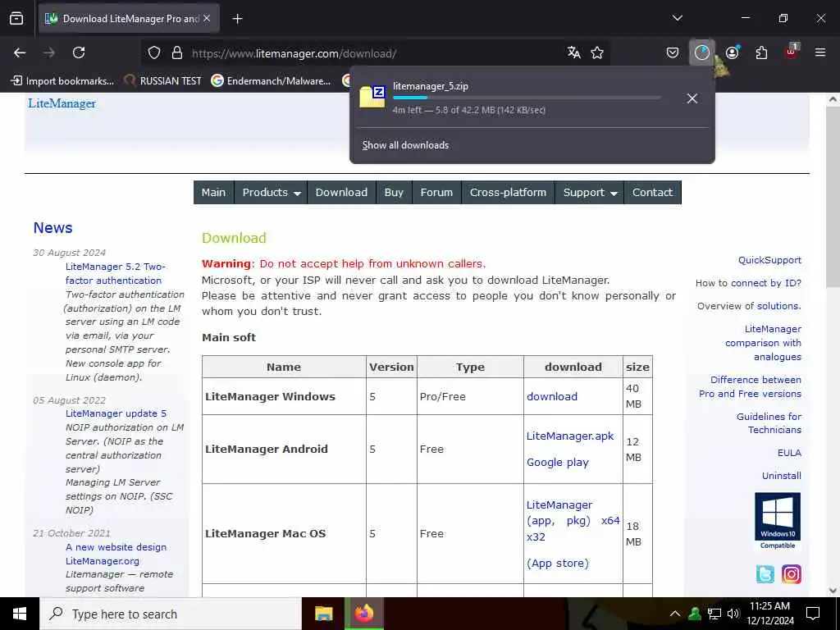Open File Explorer from the taskbar

pyautogui.click(x=323, y=614)
